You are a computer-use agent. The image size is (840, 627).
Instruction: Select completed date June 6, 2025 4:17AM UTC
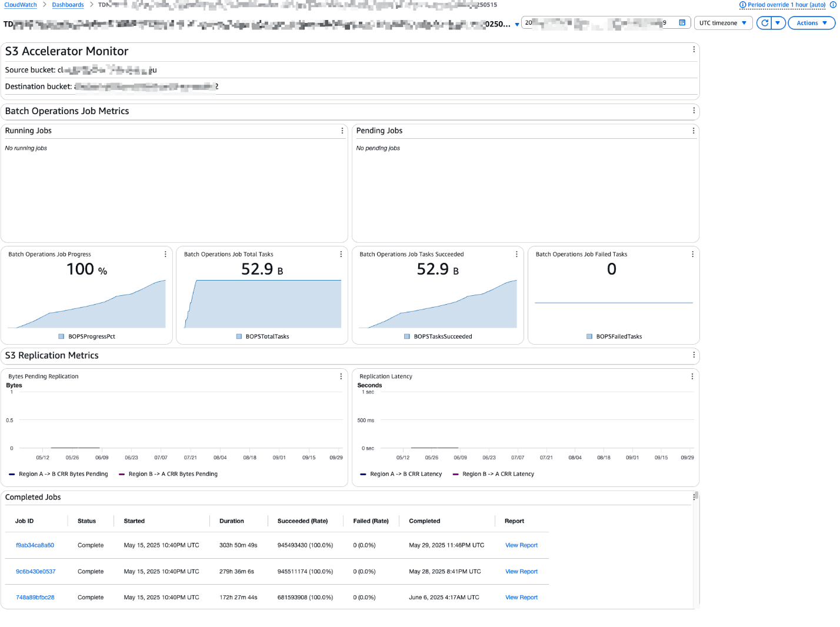tap(444, 598)
